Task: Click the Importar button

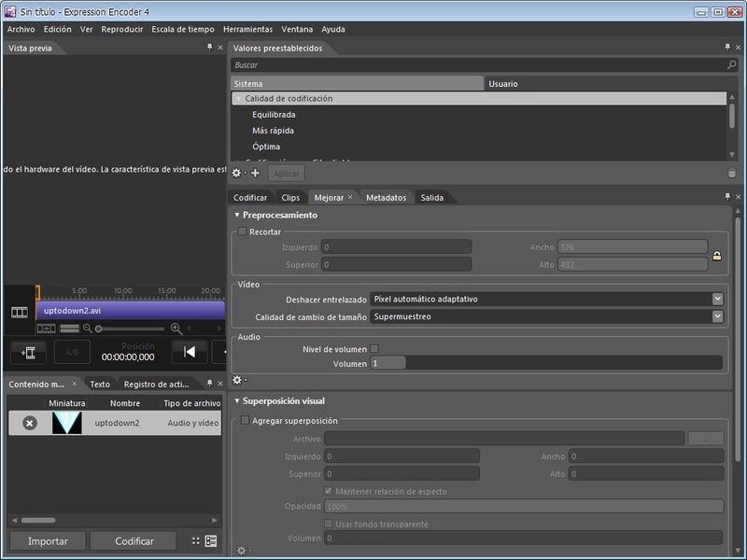Action: (48, 541)
